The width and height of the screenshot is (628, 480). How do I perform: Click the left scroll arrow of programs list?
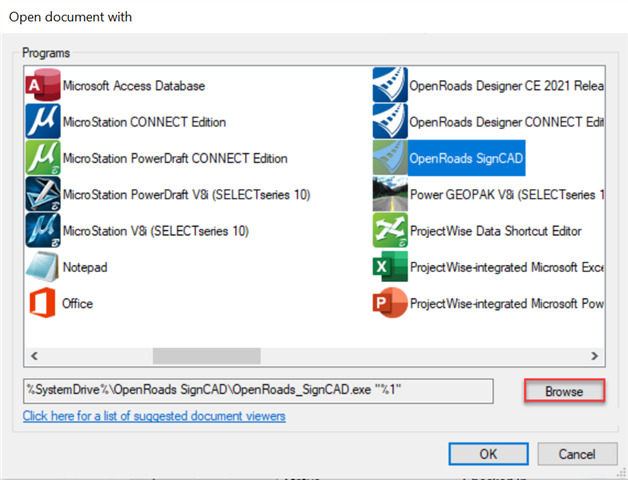click(x=34, y=356)
